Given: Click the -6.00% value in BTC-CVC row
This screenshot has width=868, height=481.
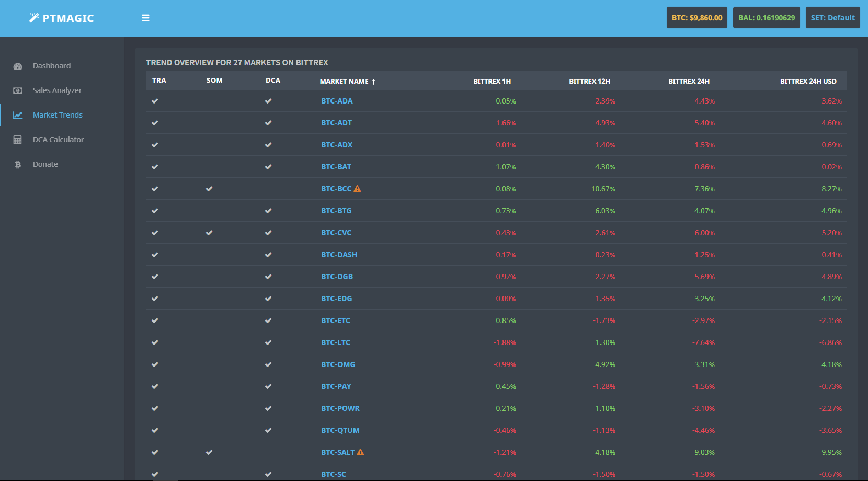Looking at the screenshot, I should point(704,233).
